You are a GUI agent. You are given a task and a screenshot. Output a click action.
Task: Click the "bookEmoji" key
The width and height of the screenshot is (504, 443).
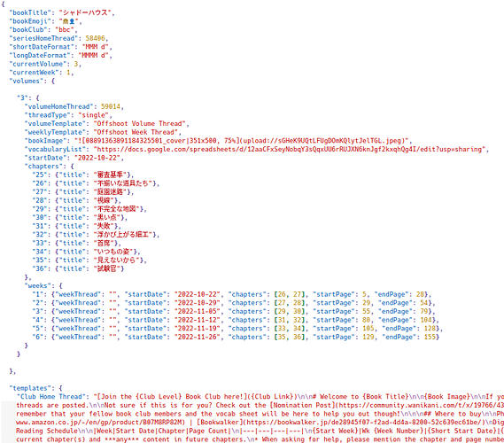pyautogui.click(x=30, y=21)
